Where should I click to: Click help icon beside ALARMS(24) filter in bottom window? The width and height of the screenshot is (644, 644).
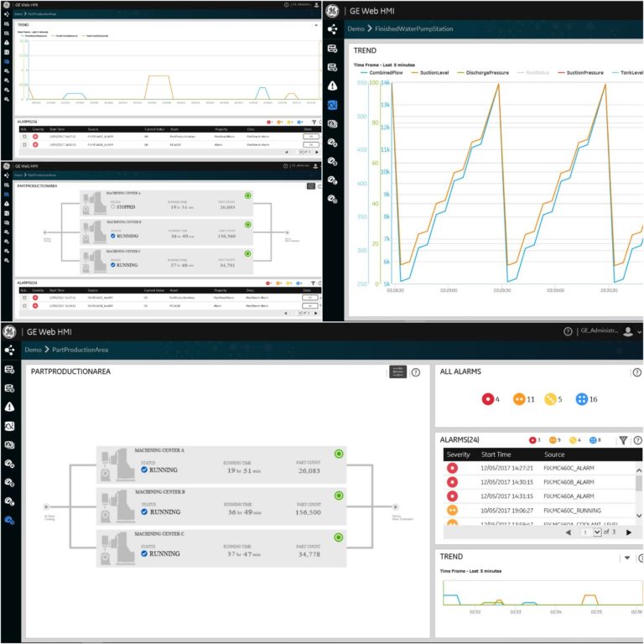pos(637,440)
